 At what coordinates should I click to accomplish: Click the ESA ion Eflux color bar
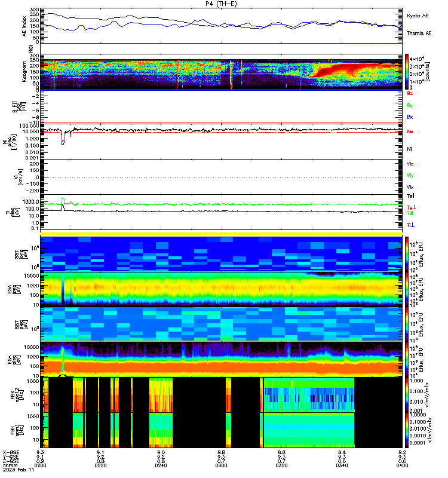click(x=407, y=289)
